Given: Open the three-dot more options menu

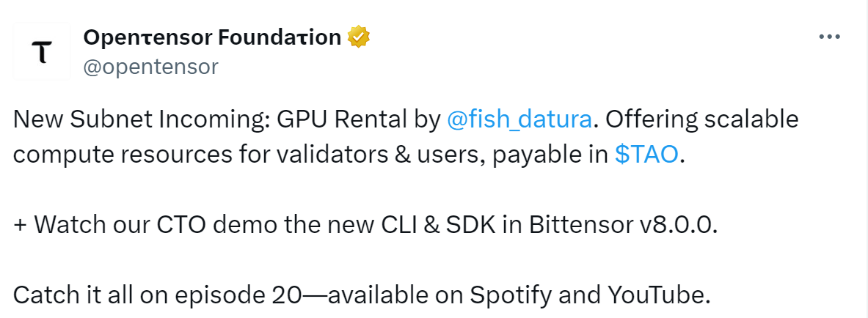Looking at the screenshot, I should coord(828,37).
